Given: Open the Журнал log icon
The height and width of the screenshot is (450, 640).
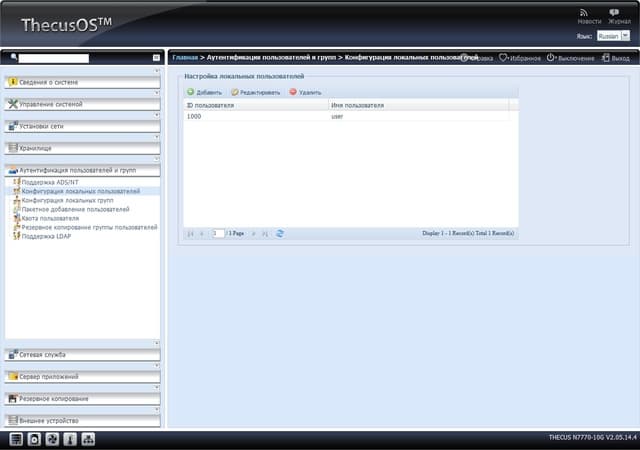Looking at the screenshot, I should tap(614, 13).
